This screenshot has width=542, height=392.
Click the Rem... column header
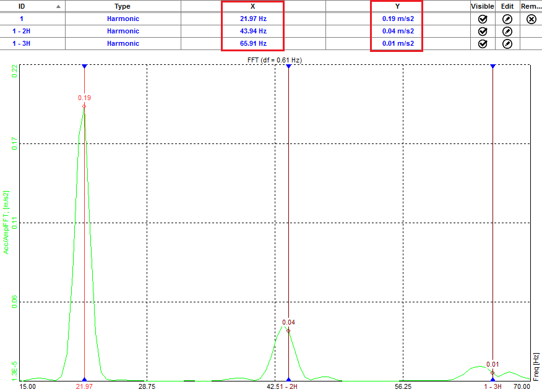[x=531, y=6]
